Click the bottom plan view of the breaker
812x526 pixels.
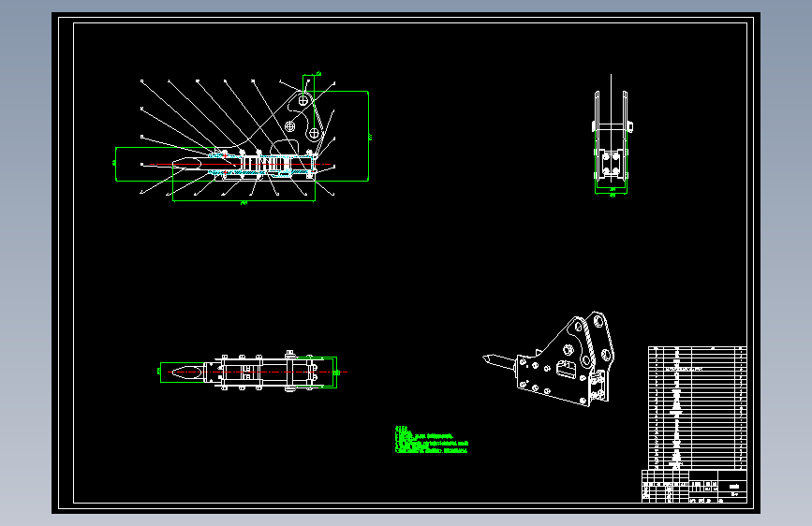(x=253, y=371)
